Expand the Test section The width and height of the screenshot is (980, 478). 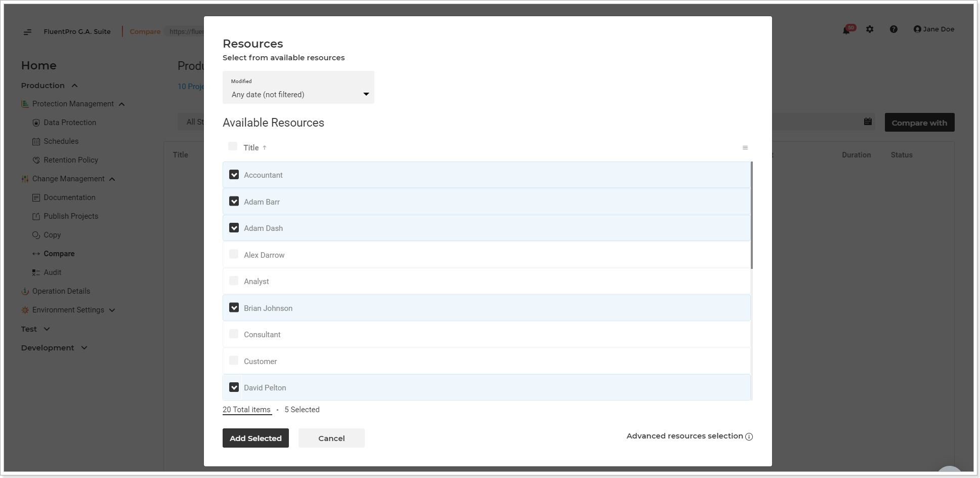coord(47,329)
